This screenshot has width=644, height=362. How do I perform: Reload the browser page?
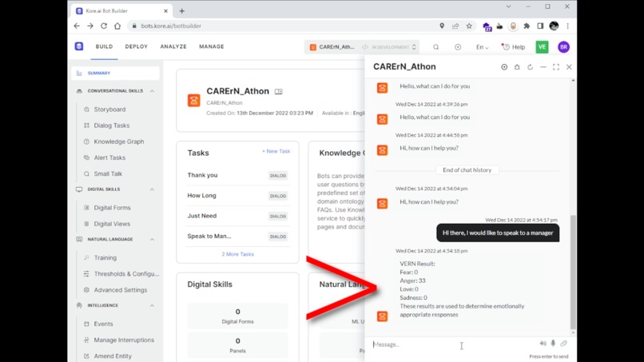coord(104,26)
